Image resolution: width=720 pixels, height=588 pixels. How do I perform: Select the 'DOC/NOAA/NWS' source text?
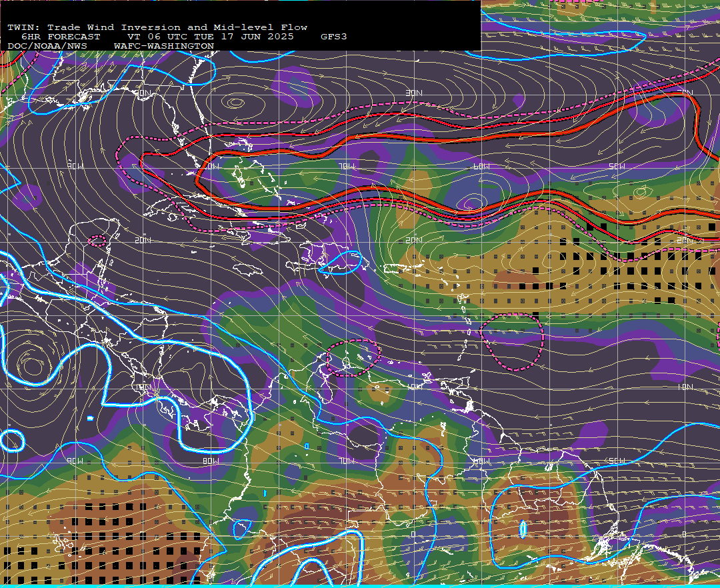(x=47, y=47)
